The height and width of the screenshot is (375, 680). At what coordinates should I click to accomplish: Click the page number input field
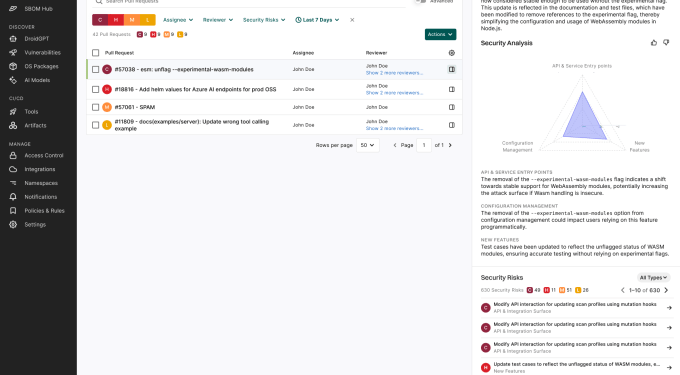pyautogui.click(x=424, y=145)
